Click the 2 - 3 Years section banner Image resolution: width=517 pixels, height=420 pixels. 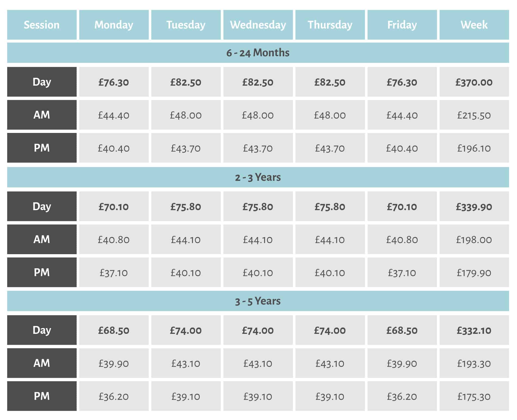(x=258, y=177)
